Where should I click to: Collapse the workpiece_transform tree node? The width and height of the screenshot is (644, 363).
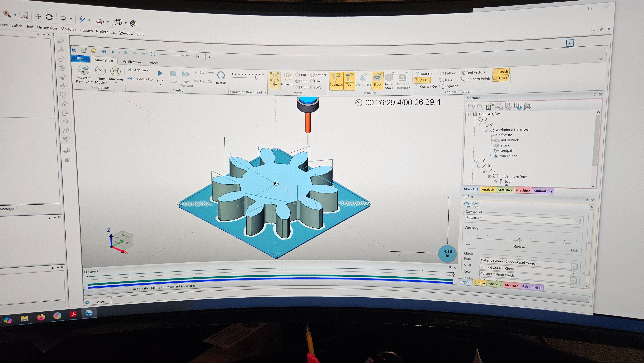click(486, 130)
